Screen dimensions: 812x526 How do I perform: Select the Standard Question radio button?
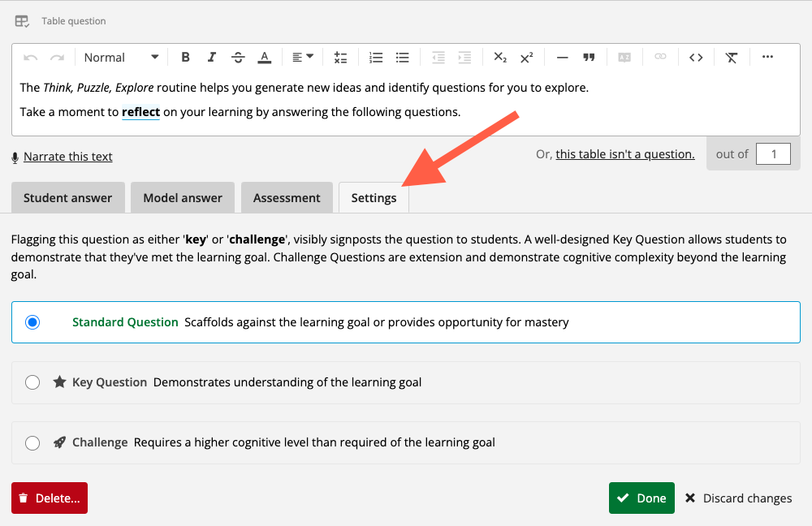tap(32, 322)
